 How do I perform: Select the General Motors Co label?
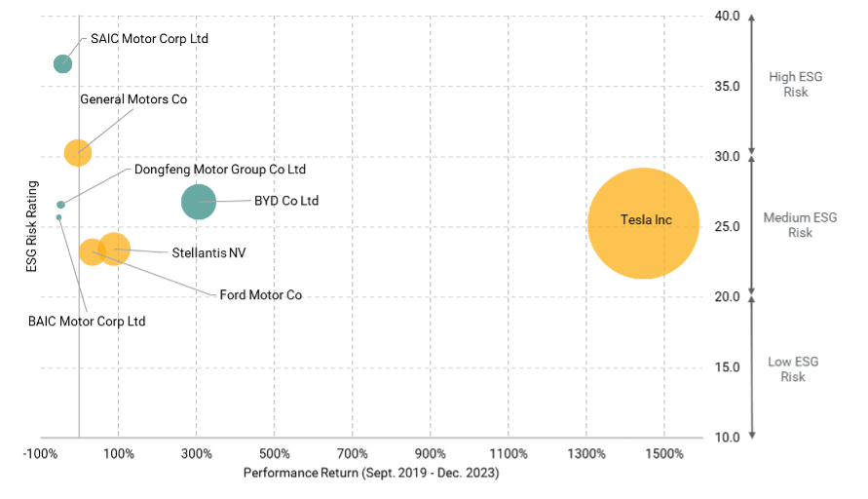[132, 99]
